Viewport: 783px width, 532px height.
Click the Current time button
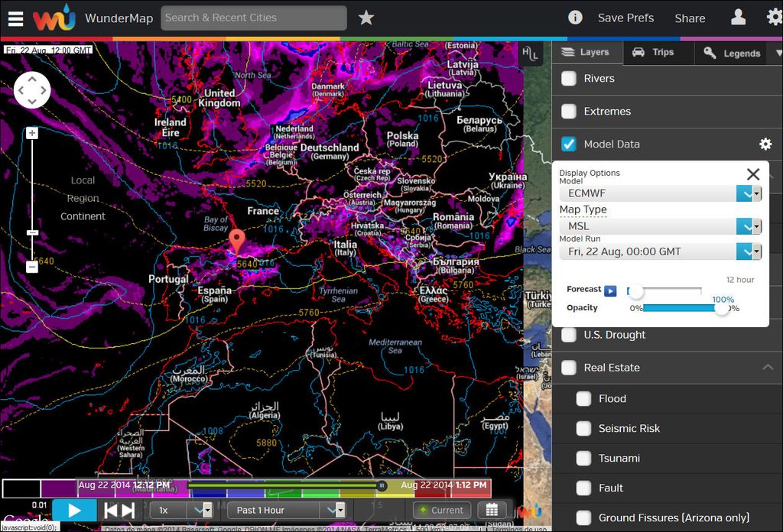[442, 511]
